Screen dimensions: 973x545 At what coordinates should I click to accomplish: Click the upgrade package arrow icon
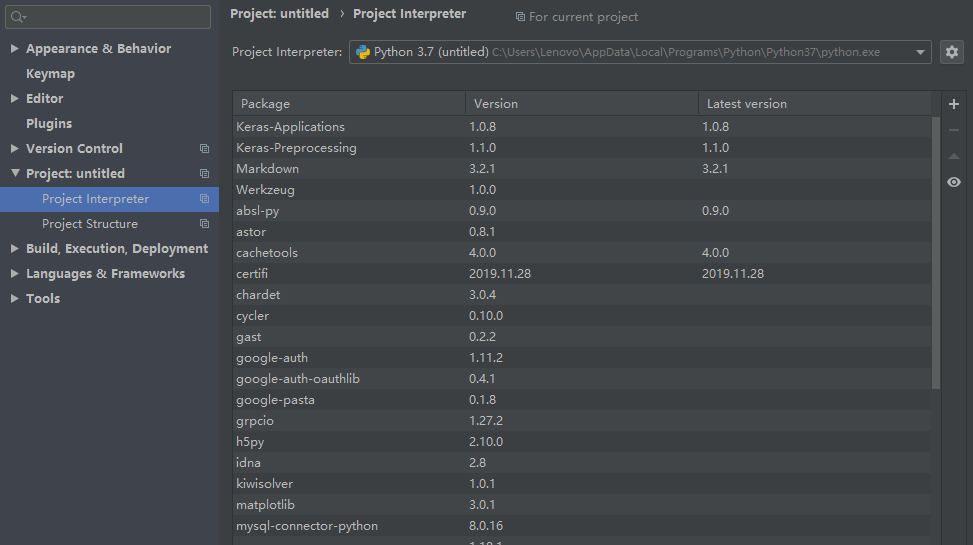point(953,156)
